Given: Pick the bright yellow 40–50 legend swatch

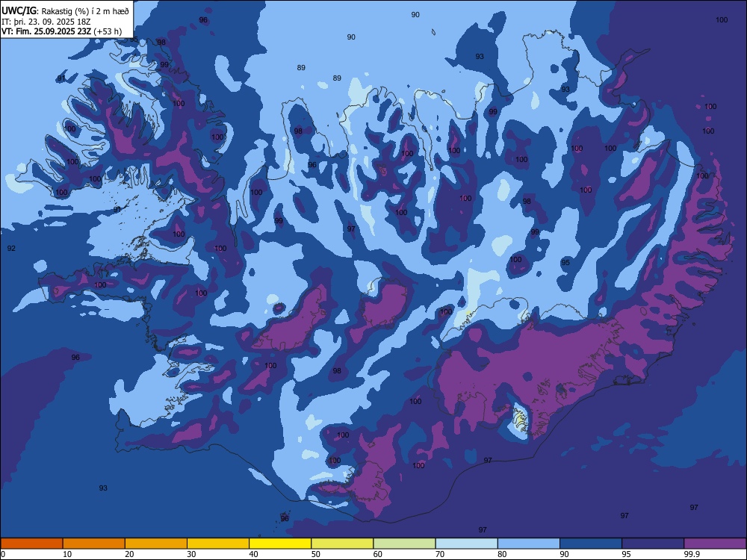Looking at the screenshot, I should point(280,544).
